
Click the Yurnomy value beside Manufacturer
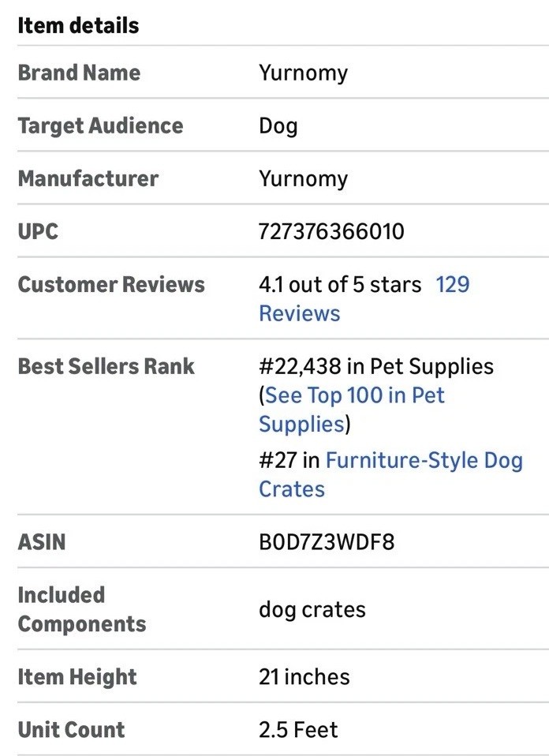point(303,179)
